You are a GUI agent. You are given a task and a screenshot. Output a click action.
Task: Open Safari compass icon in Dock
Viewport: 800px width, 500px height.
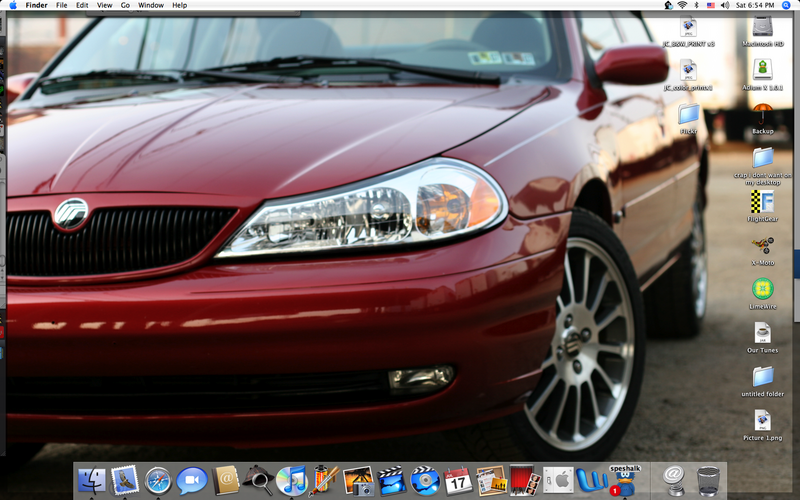click(x=158, y=481)
